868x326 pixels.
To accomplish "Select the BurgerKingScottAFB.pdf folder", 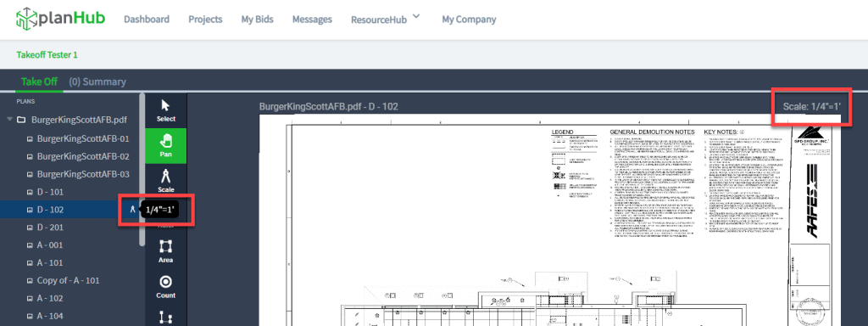I will tap(79, 120).
